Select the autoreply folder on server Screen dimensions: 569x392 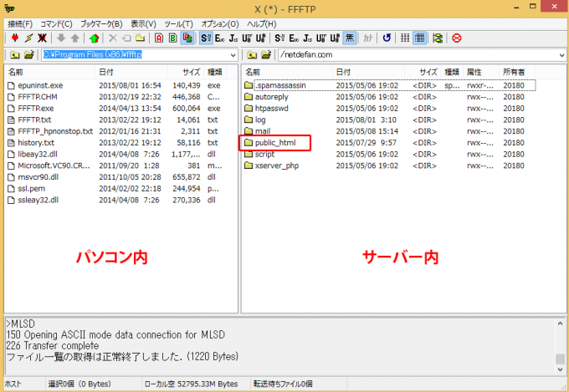point(267,97)
